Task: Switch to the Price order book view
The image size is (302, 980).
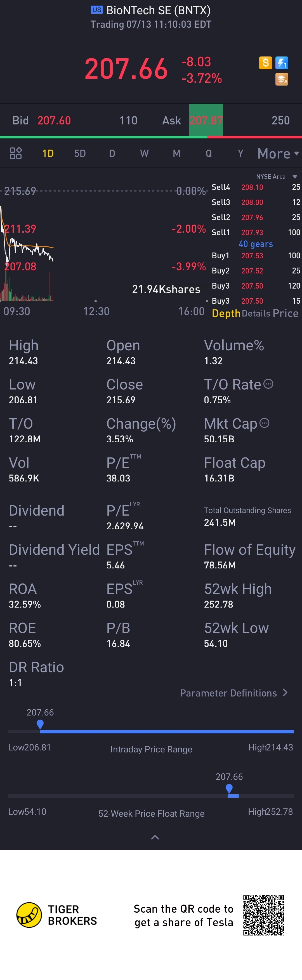Action: pos(285,313)
